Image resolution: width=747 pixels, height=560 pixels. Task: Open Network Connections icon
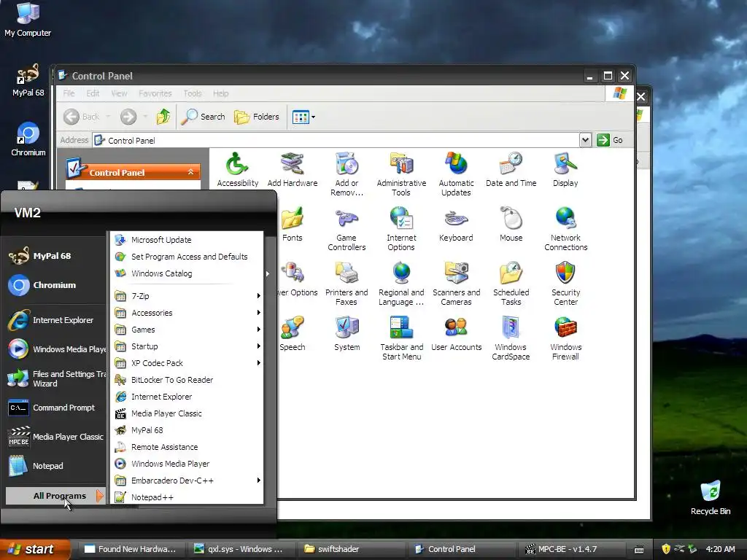pyautogui.click(x=565, y=229)
